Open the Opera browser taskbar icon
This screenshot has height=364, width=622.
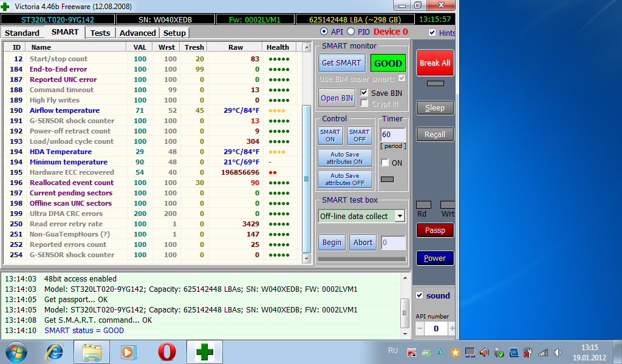pyautogui.click(x=167, y=352)
